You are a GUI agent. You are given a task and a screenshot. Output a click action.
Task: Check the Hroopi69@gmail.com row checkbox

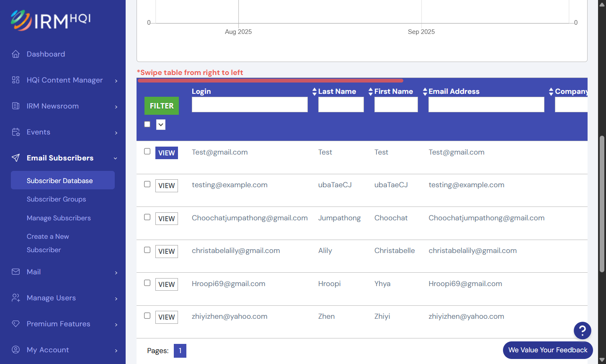[147, 283]
